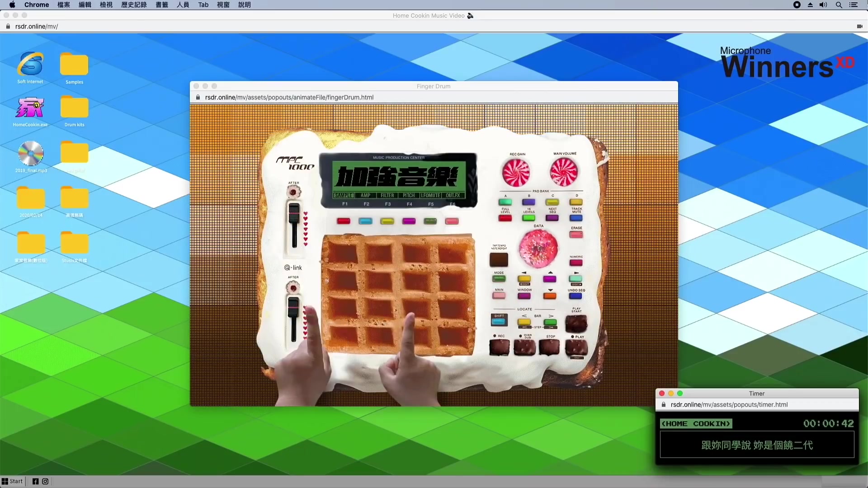The height and width of the screenshot is (488, 868).
Task: Hit the PLAY chocolate button
Action: pos(576,347)
